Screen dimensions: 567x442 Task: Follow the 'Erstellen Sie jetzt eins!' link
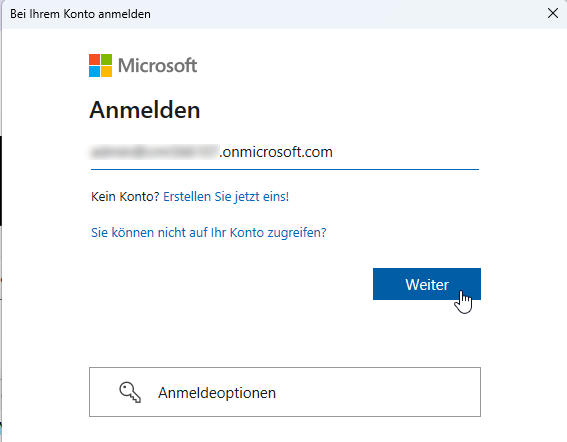[x=226, y=197]
